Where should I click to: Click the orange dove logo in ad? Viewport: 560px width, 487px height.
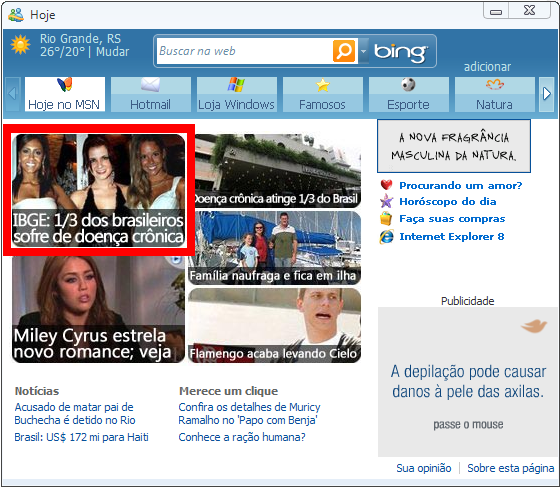(534, 326)
